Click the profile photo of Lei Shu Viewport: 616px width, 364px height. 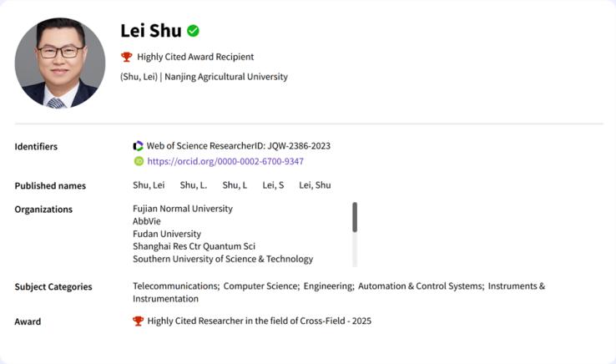click(x=60, y=63)
